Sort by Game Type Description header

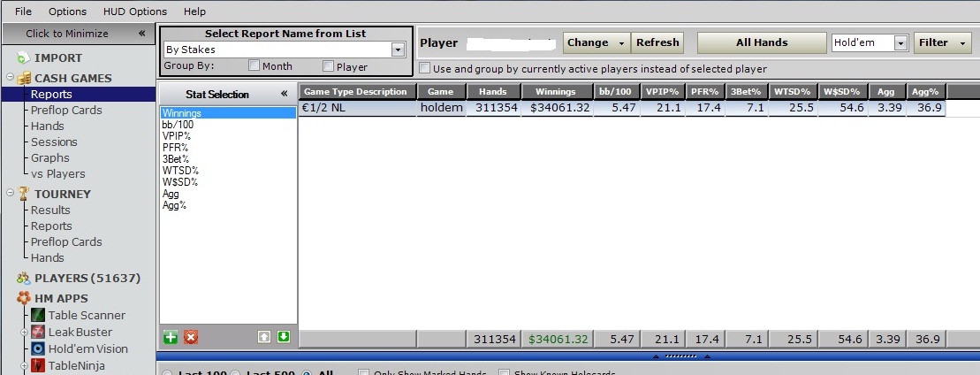coord(357,91)
